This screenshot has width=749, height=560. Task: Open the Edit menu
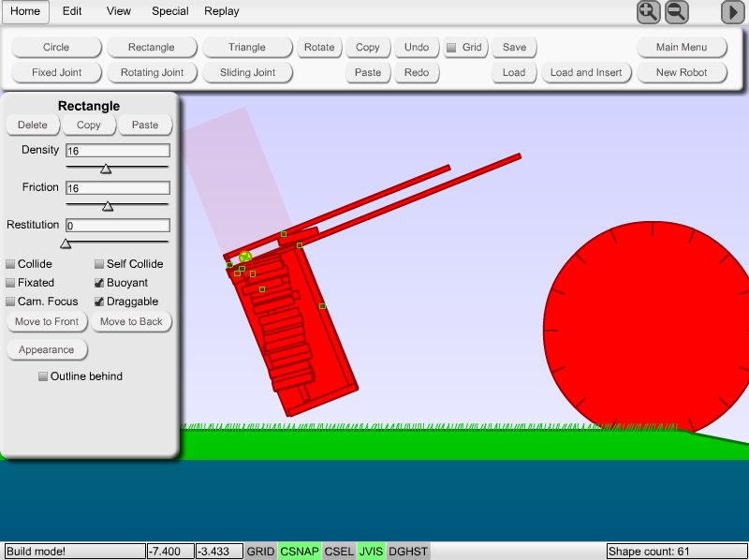coord(72,11)
